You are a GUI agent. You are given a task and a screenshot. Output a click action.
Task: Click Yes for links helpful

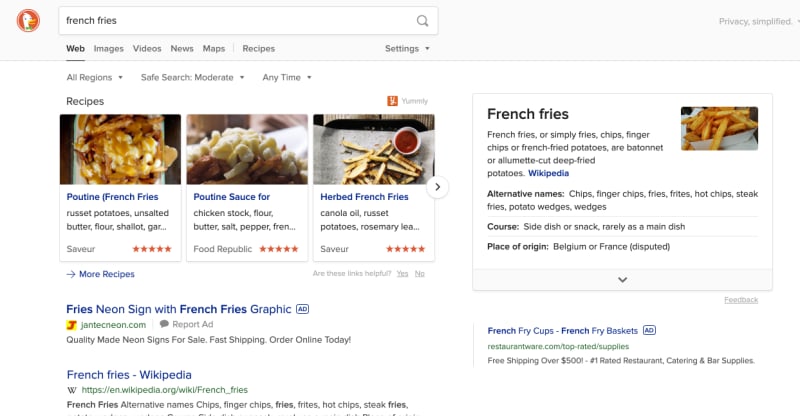[403, 274]
